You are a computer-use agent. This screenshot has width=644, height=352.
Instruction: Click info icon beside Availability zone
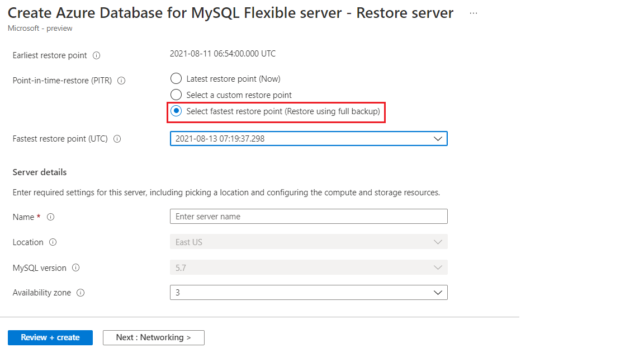[x=80, y=293]
